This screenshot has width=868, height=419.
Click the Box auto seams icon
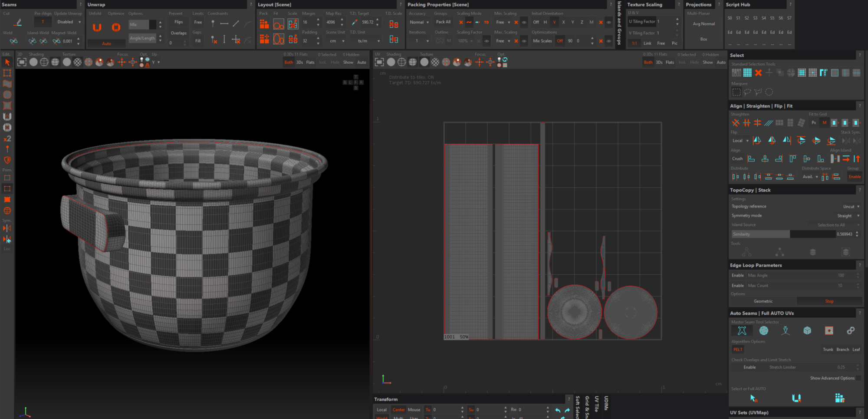[807, 331]
